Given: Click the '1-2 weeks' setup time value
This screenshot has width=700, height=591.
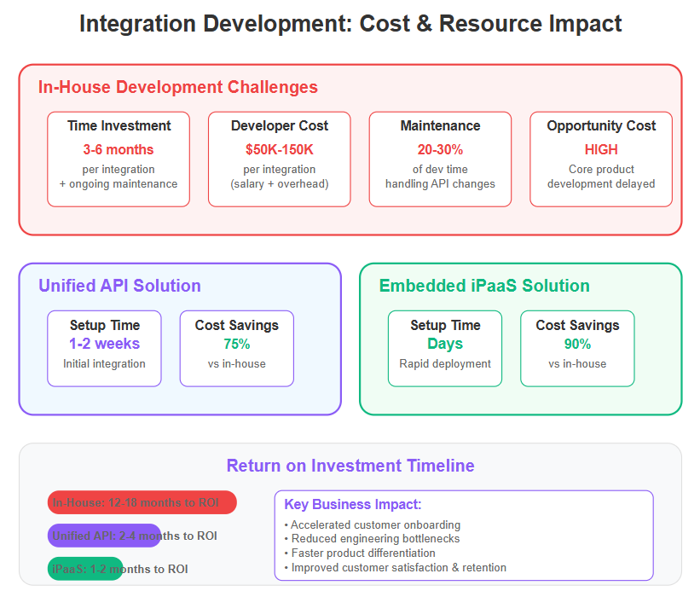Looking at the screenshot, I should (x=105, y=344).
